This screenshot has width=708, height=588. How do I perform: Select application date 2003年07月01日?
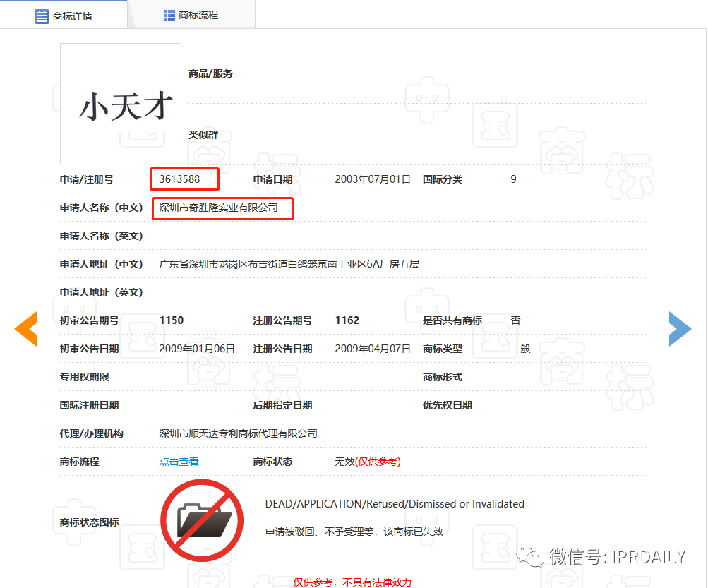pyautogui.click(x=373, y=179)
